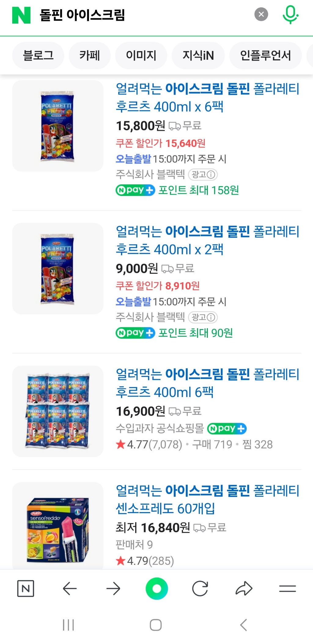313x644 pixels.
Task: Go forward using the browser forward arrow
Action: tap(113, 588)
